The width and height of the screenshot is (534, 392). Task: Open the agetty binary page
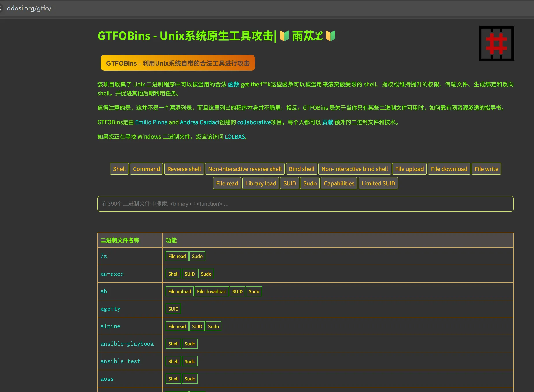point(110,309)
